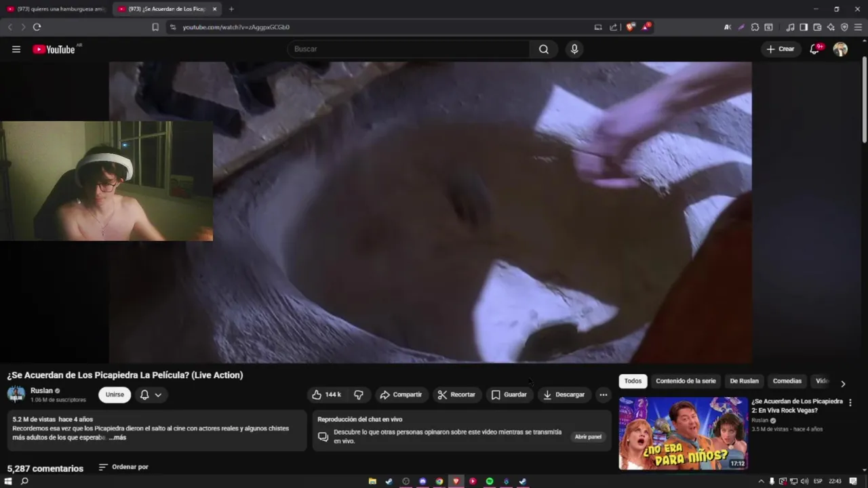This screenshot has height=488, width=868.
Task: Show next filter chips with arrow
Action: tap(843, 383)
